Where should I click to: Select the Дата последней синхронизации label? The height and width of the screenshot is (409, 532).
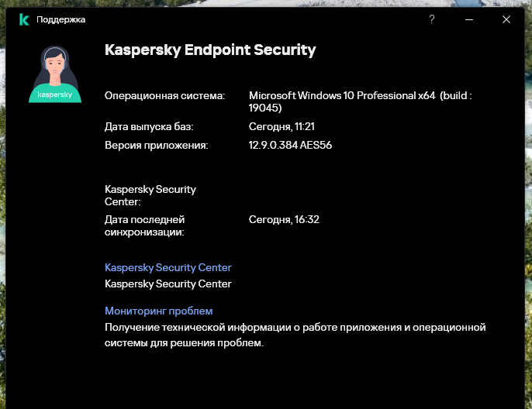144,225
